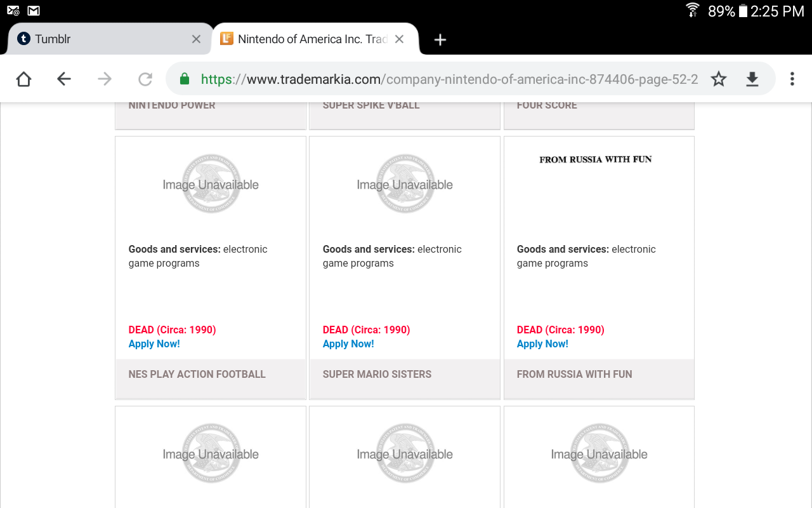Click the goods and services text on NES Play Action Football card
Viewport: 812px width, 508px height.
(198, 256)
